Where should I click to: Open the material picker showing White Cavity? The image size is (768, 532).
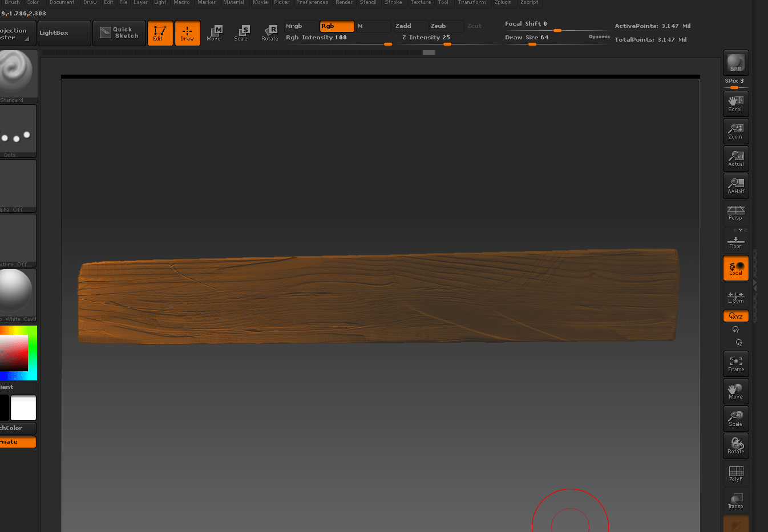(x=14, y=295)
